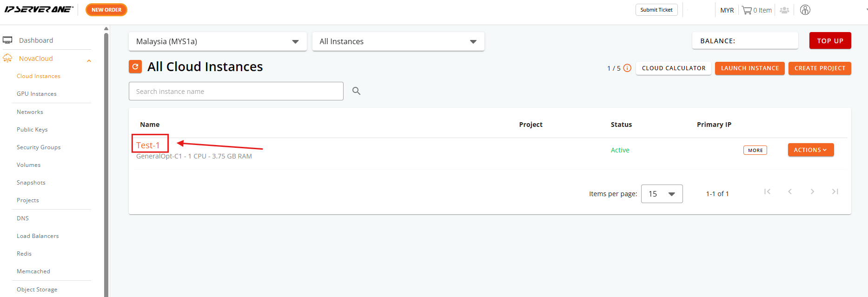Collapse the NovaCloud sidebar section
Image resolution: width=868 pixels, height=297 pixels.
(89, 60)
